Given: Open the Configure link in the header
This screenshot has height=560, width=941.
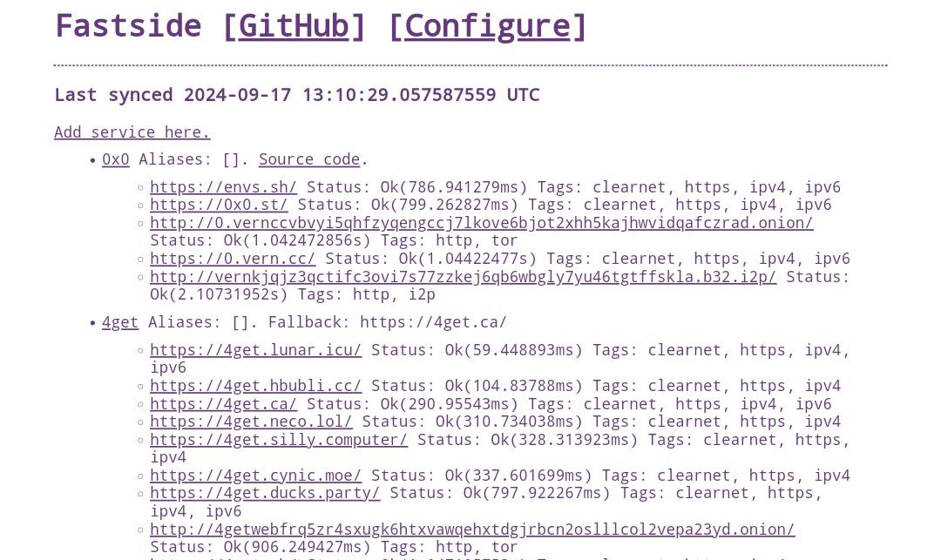Looking at the screenshot, I should (487, 26).
